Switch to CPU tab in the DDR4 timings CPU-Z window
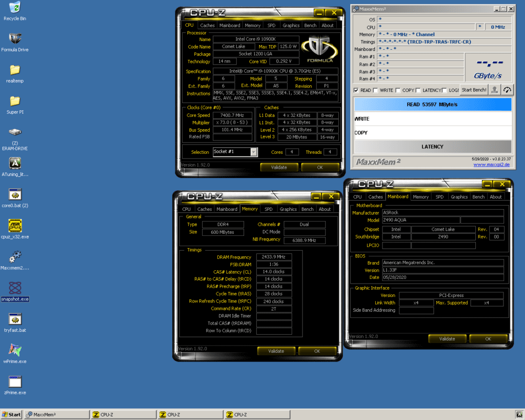525x420 pixels. 187,209
